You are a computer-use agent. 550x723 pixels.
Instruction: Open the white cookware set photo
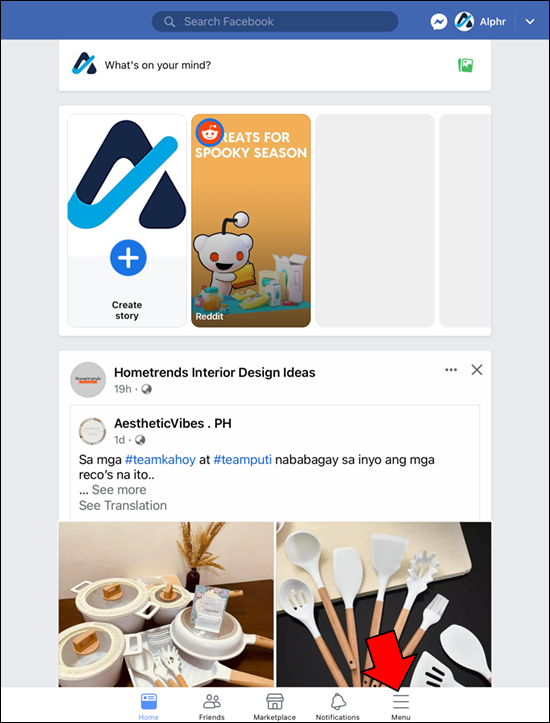click(166, 604)
